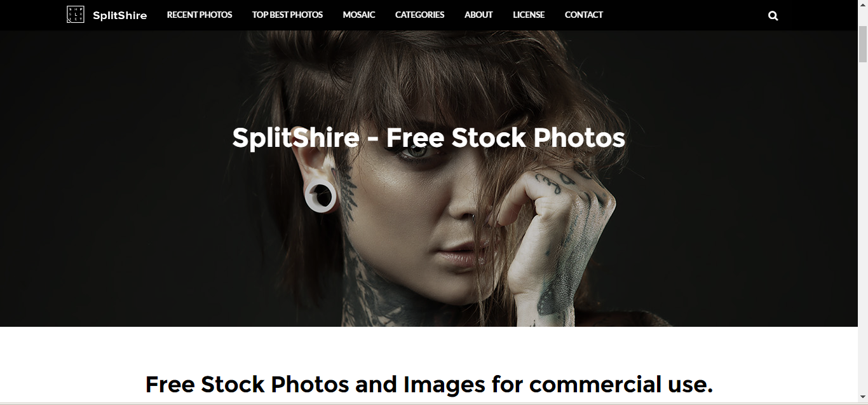Click the white ear gauge in the photo
Image resolution: width=868 pixels, height=405 pixels.
point(320,196)
